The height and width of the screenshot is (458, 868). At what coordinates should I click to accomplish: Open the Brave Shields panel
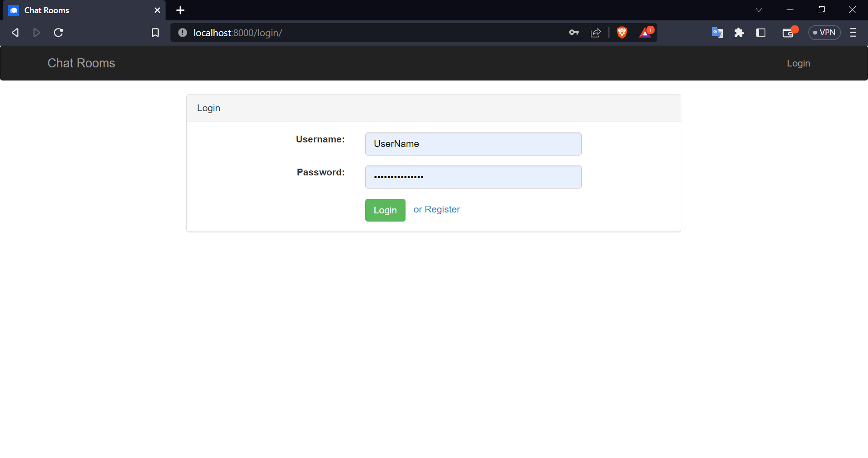click(x=622, y=32)
